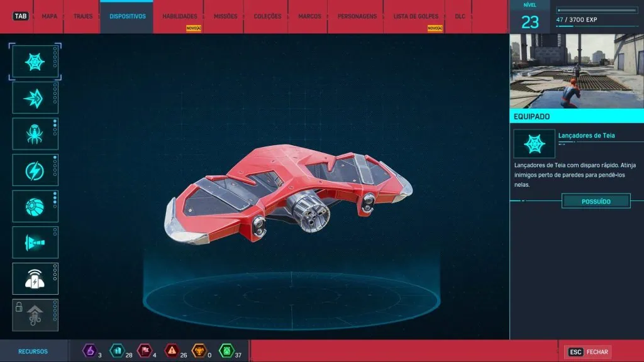The image size is (644, 362).
Task: Click the POSSUÍDO button
Action: (596, 201)
